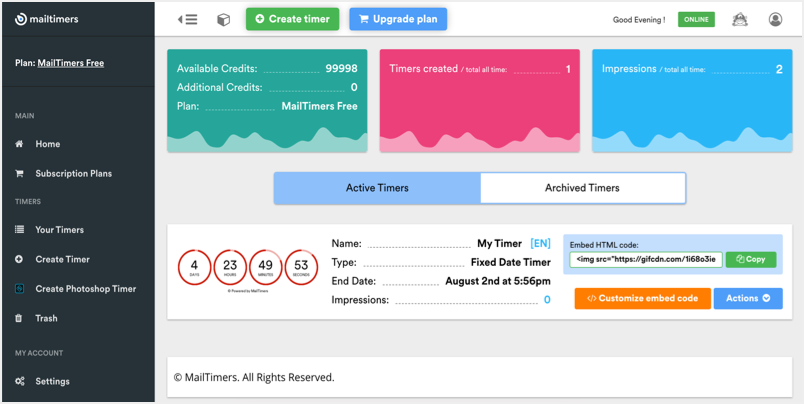The width and height of the screenshot is (804, 404).
Task: Click the 3D box icon in top bar
Action: click(x=224, y=19)
